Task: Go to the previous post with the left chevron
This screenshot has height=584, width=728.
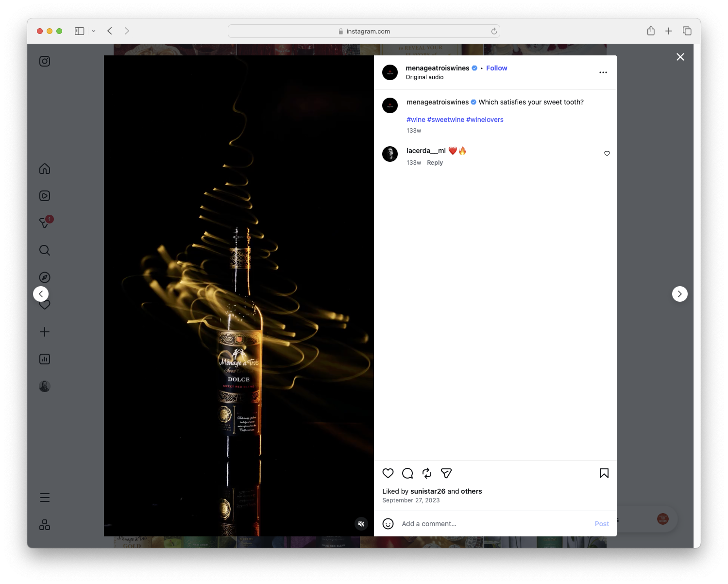Action: [x=41, y=294]
